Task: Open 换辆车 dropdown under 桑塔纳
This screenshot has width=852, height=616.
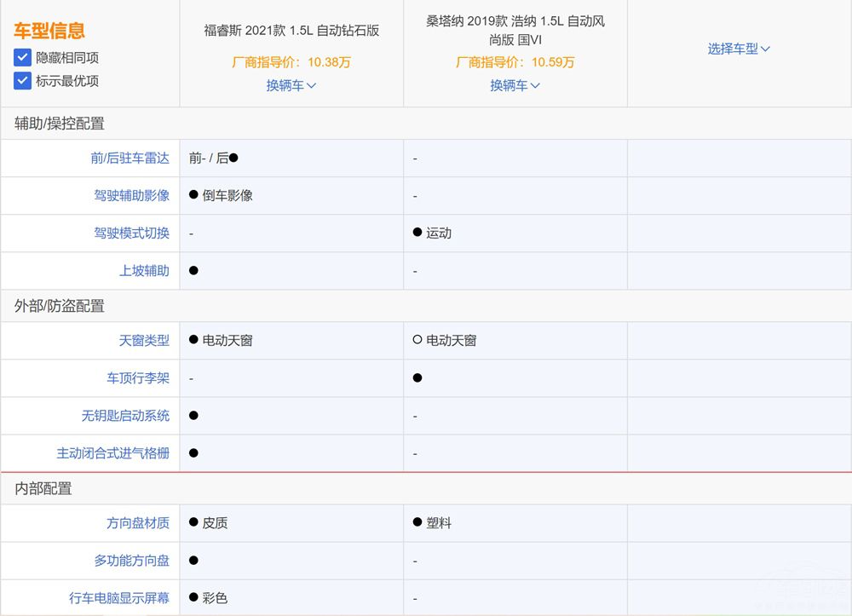Action: (x=515, y=85)
